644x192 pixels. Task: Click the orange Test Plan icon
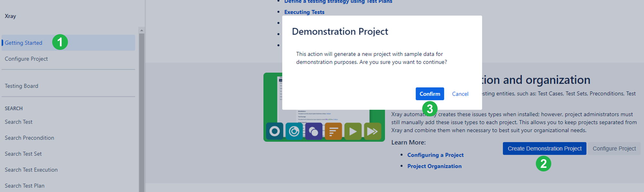coord(333,131)
